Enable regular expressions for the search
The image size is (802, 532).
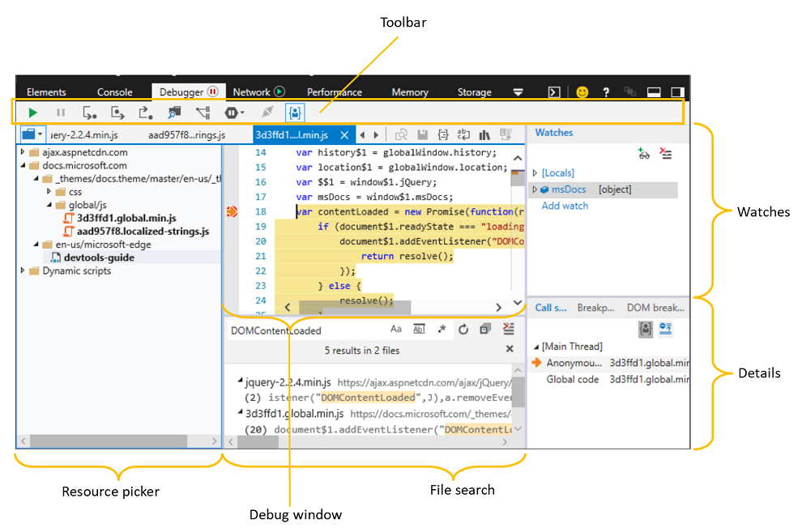pos(442,329)
